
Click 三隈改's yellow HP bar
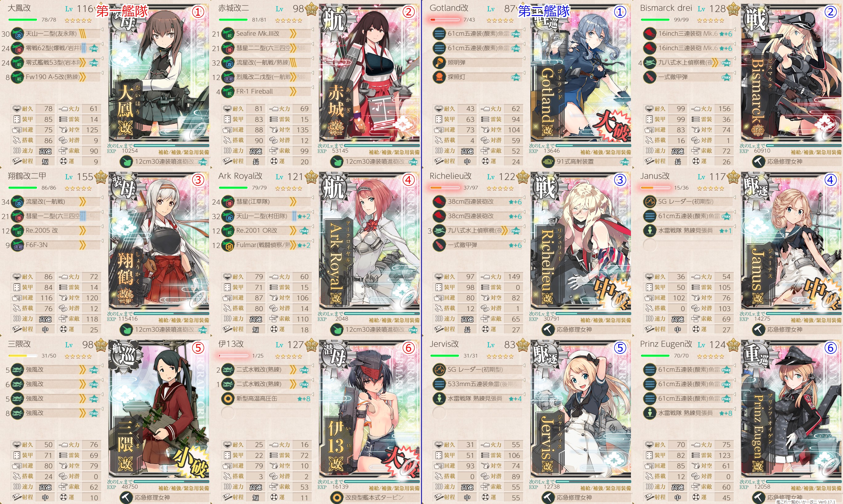pos(23,356)
